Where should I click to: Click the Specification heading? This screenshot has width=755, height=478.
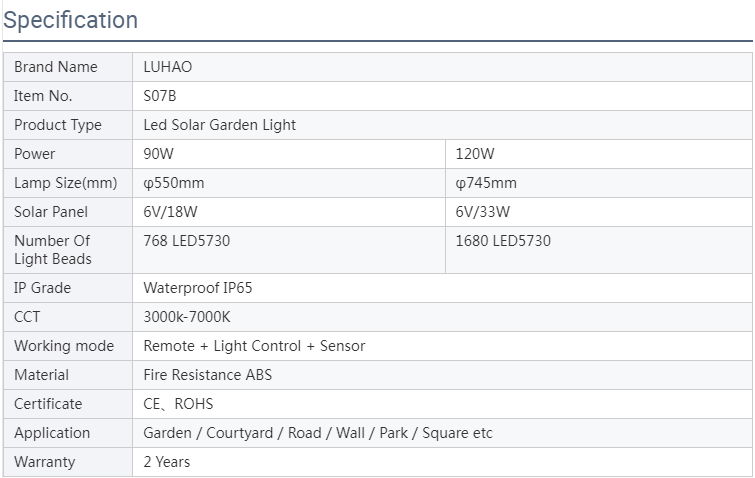coord(71,20)
